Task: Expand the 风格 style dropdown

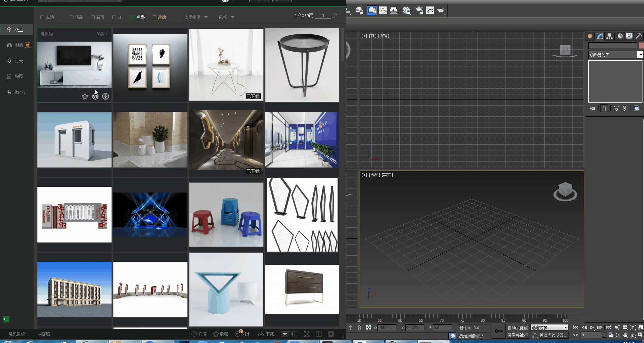Action: [226, 17]
